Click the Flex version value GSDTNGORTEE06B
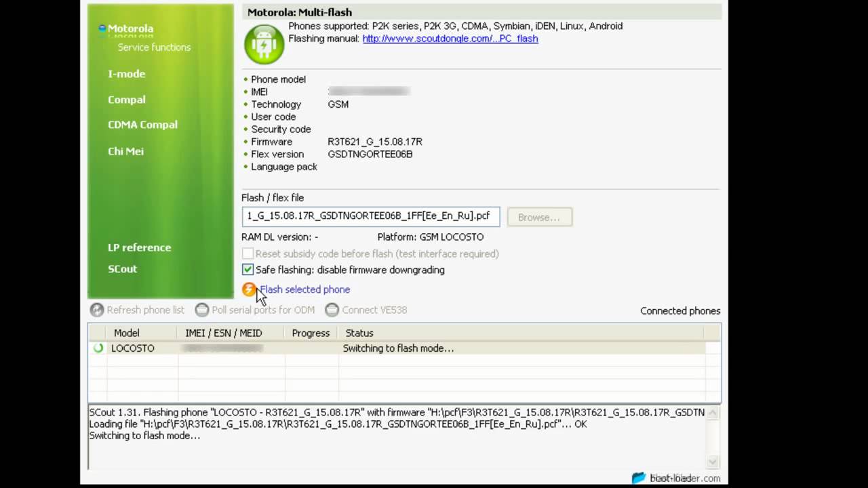868x488 pixels. pos(370,154)
